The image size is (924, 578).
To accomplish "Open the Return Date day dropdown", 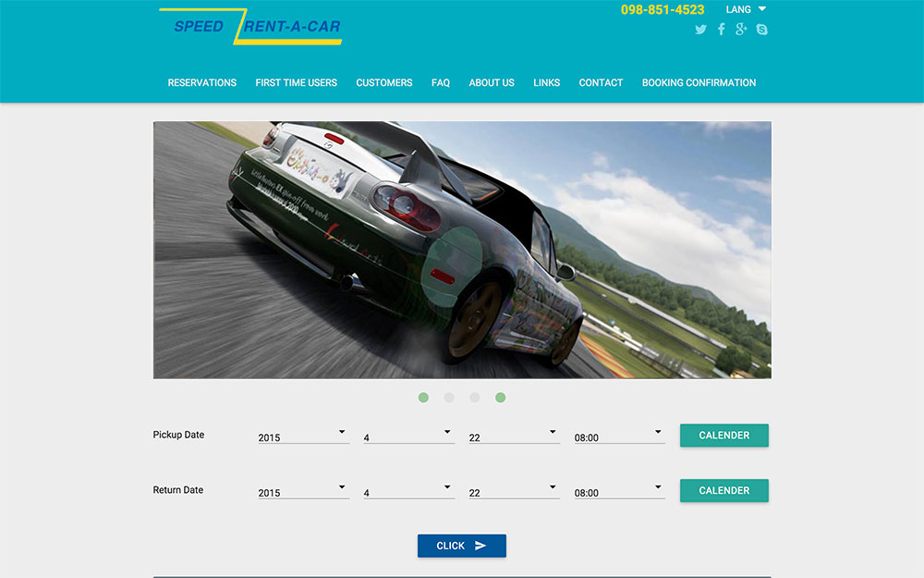I will (514, 492).
